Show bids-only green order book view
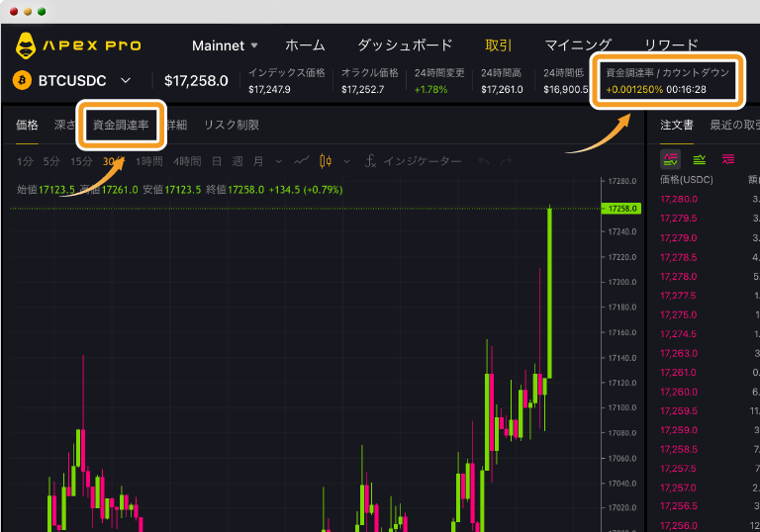This screenshot has height=532, width=760. (x=700, y=159)
